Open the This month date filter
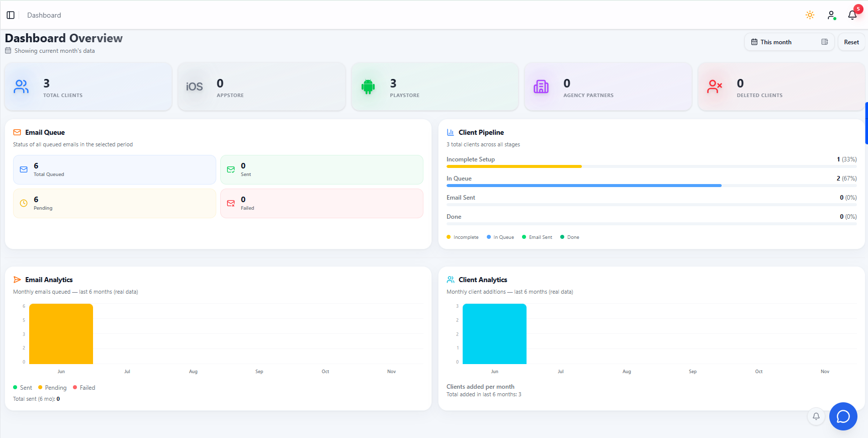The width and height of the screenshot is (868, 438). [x=789, y=42]
